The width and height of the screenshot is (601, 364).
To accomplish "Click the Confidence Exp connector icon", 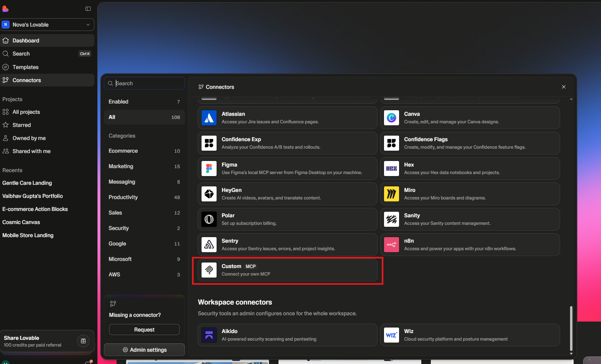I will pos(209,143).
